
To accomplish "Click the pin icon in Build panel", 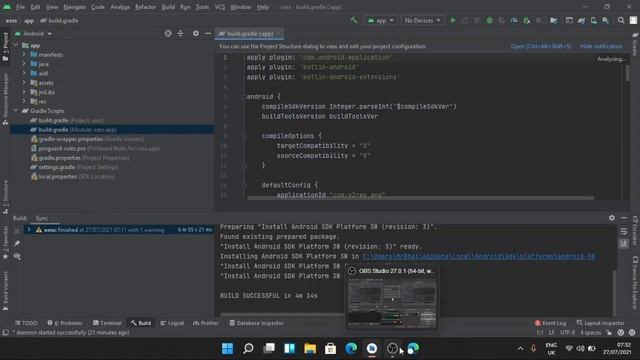I will [17, 244].
